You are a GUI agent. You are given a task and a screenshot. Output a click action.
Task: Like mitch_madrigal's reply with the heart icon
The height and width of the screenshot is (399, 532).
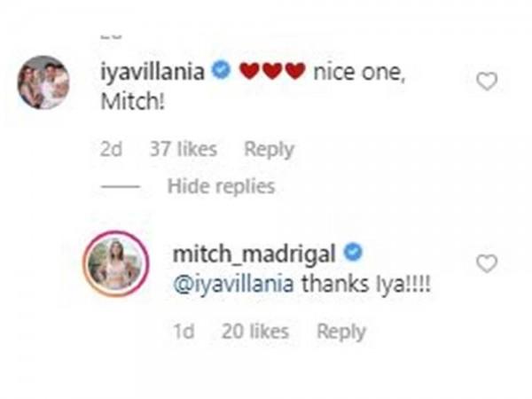pos(487,263)
